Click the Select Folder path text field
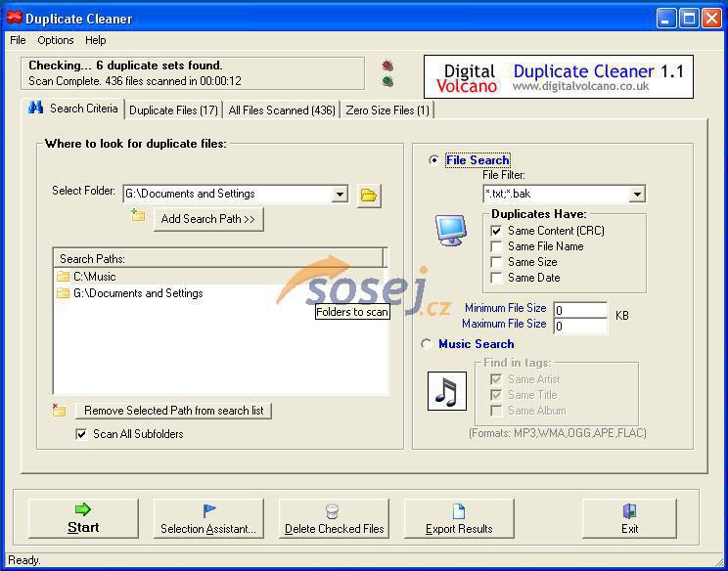This screenshot has width=728, height=571. click(228, 194)
